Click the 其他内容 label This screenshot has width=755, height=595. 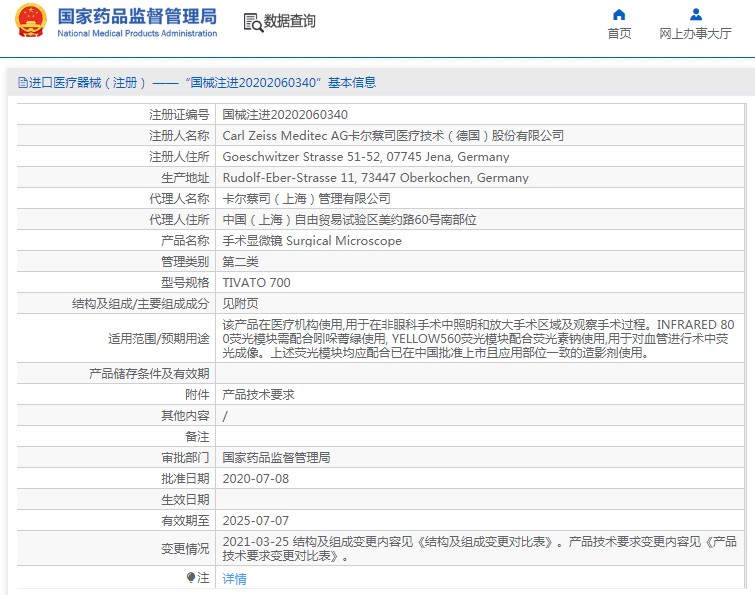185,416
